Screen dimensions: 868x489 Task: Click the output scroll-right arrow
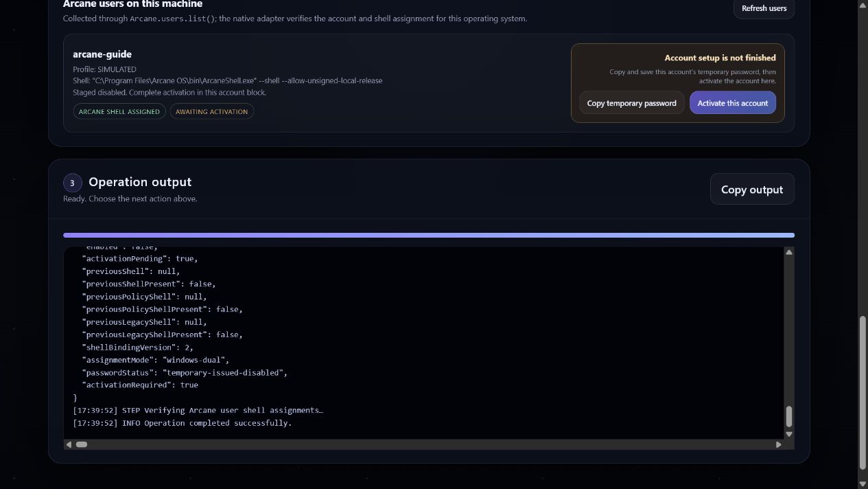click(x=779, y=444)
